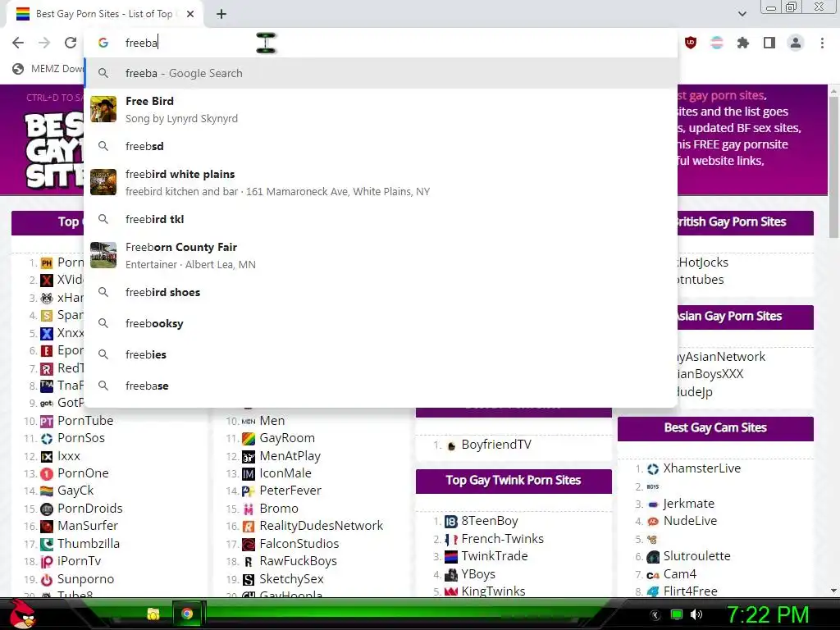Click the page vertical scrollbar thumb

[833, 166]
